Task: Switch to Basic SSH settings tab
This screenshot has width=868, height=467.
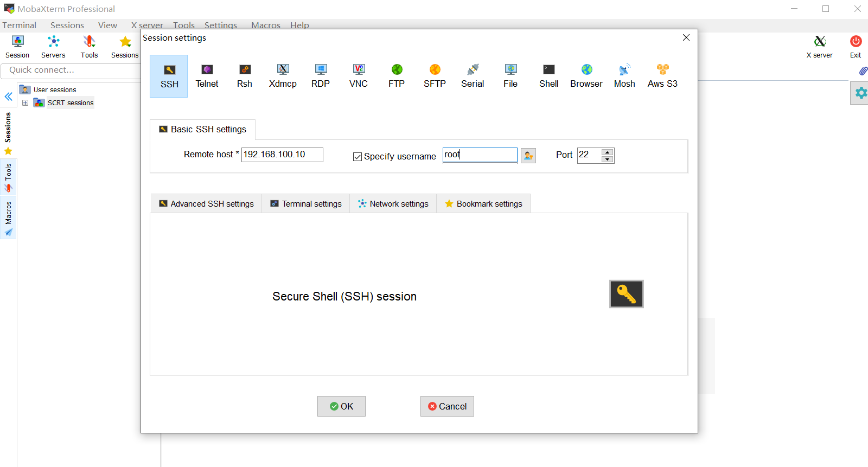Action: 202,130
